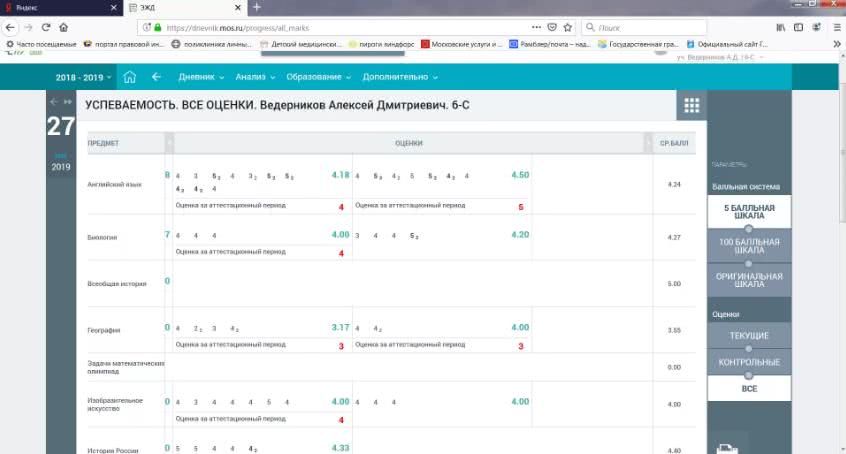Select the 5 БАЛЛЬНАЯ ШКАЛА option

(749, 211)
